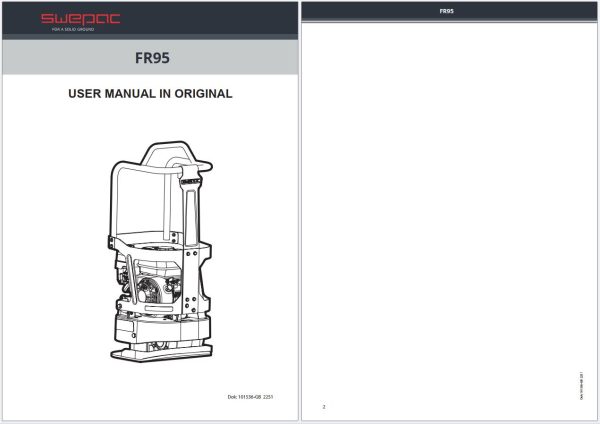
Task: Click the document number at the cover bottom
Action: click(x=250, y=397)
